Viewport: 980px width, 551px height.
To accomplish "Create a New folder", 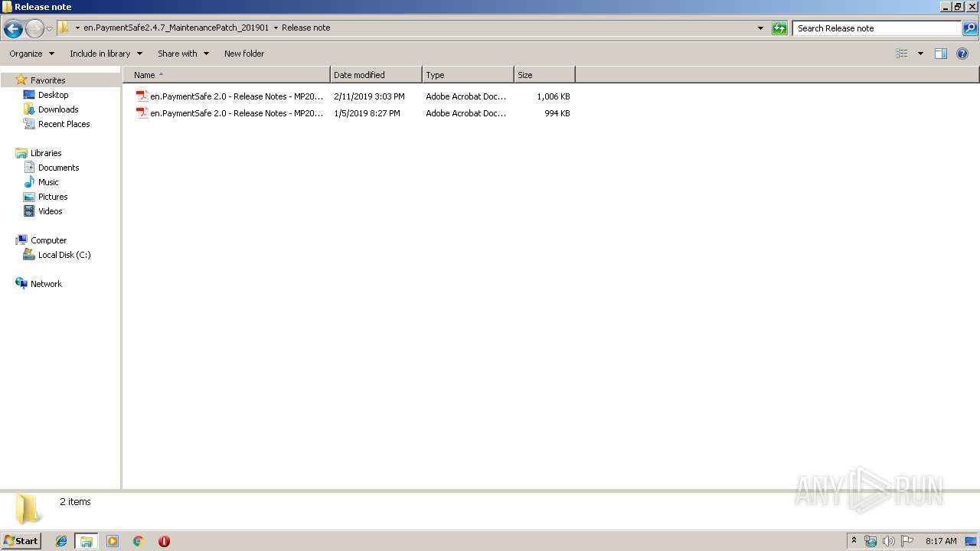I will [244, 54].
